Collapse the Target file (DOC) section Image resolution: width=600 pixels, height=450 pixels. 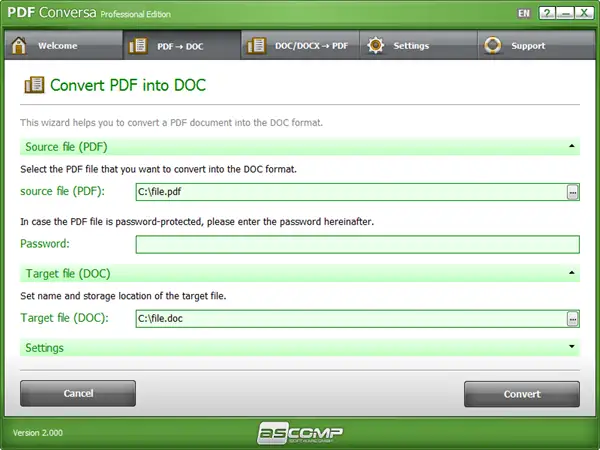tap(572, 272)
